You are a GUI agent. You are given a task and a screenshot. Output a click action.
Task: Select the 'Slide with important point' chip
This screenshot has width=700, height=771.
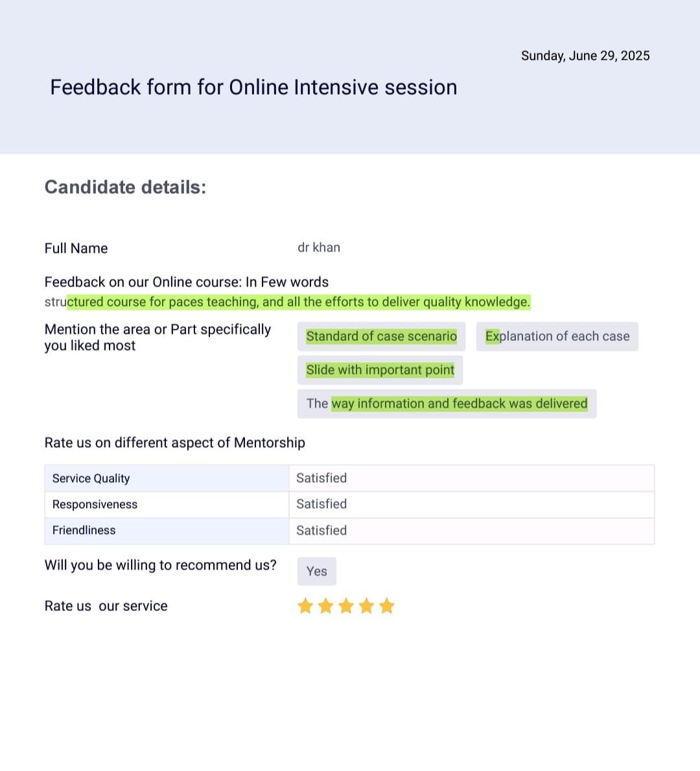(380, 370)
